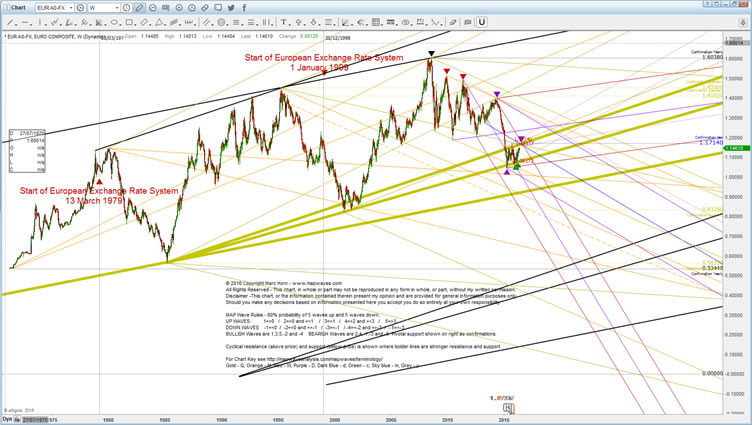Click the small chart icon at the bottom center
This screenshot has height=425, width=752.
coord(509,408)
